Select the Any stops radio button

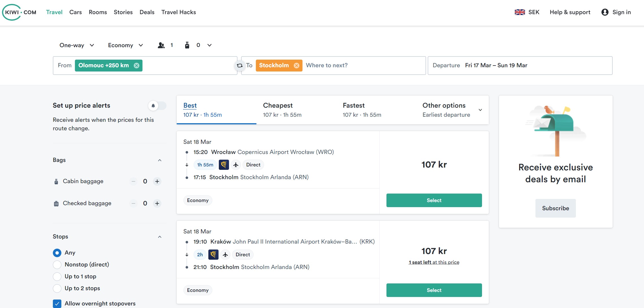(57, 253)
